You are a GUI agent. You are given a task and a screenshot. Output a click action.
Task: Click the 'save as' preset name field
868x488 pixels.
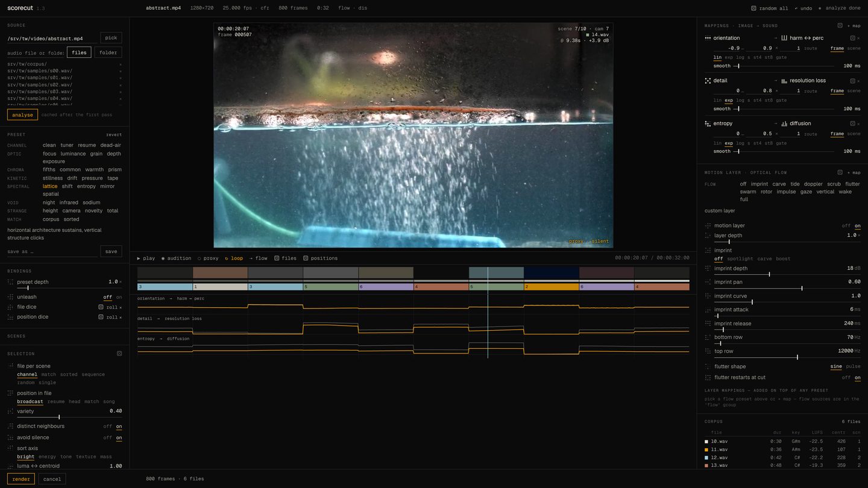coord(52,251)
